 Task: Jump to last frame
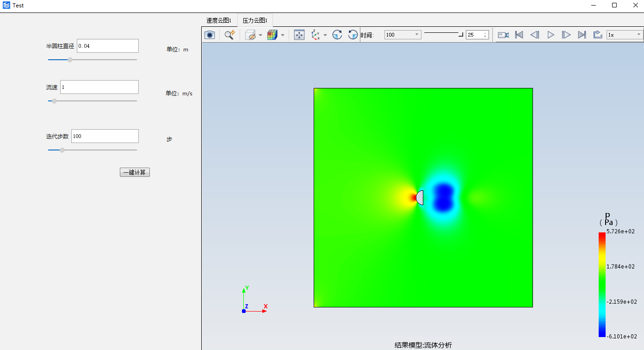pos(582,35)
